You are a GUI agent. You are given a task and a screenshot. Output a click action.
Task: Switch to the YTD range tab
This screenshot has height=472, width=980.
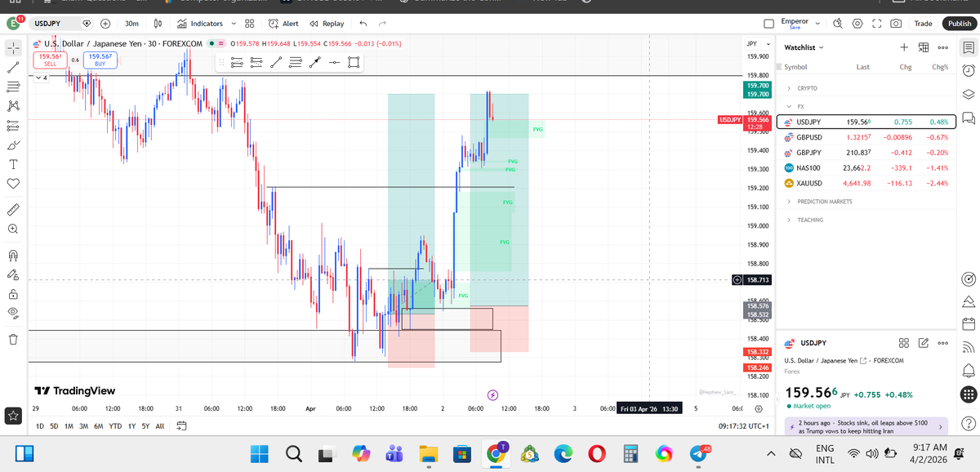114,426
